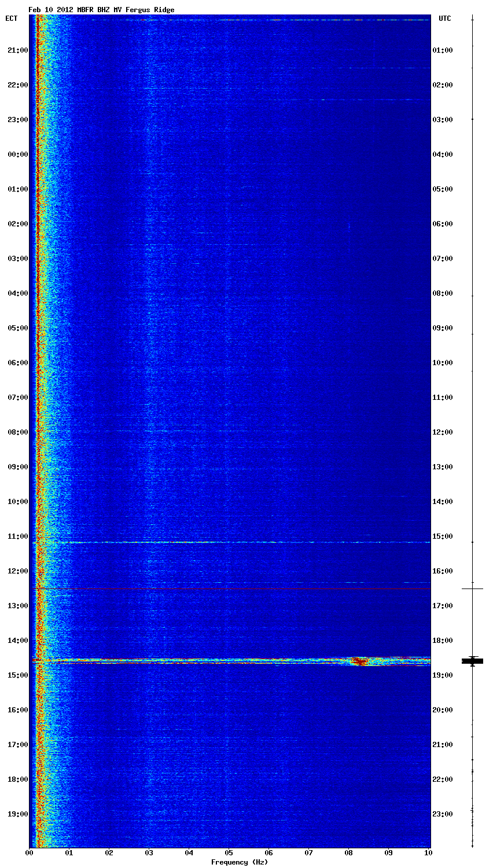
Task: Click '21:00' on the right UTC axis
Action: tap(443, 745)
